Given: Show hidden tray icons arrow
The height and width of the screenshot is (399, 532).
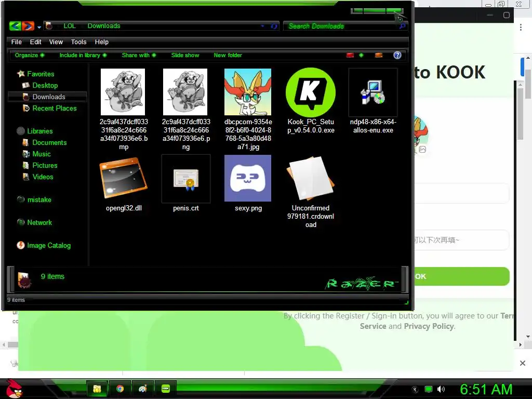Looking at the screenshot, I should coord(415,390).
